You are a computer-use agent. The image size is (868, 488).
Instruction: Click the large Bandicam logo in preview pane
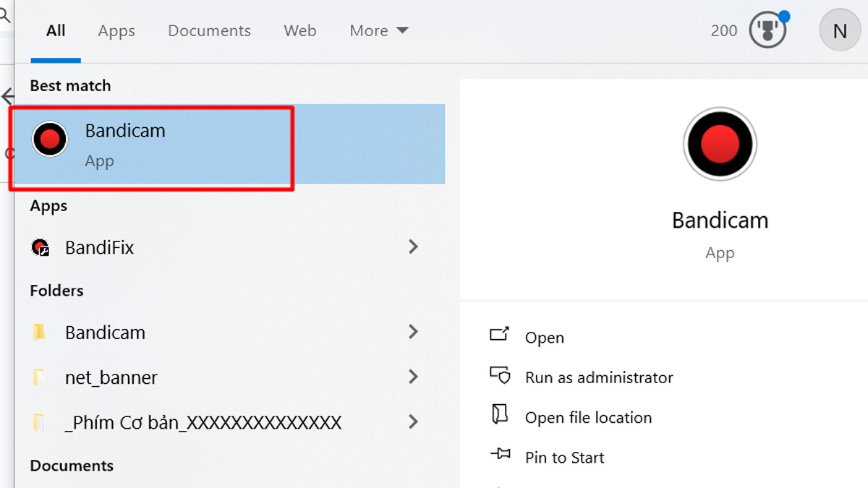(x=720, y=145)
